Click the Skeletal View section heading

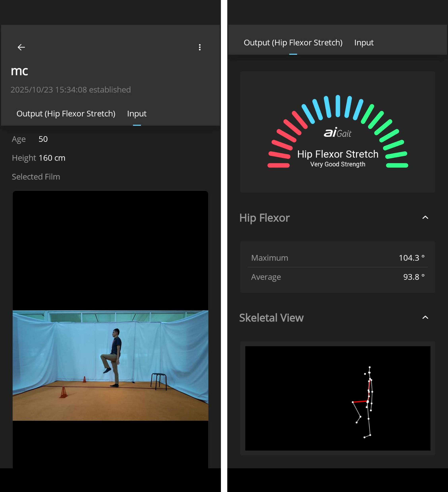coord(271,318)
